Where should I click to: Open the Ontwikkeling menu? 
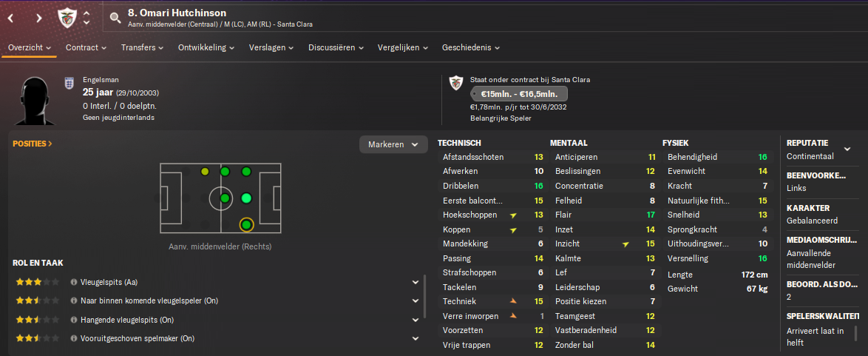tap(206, 47)
